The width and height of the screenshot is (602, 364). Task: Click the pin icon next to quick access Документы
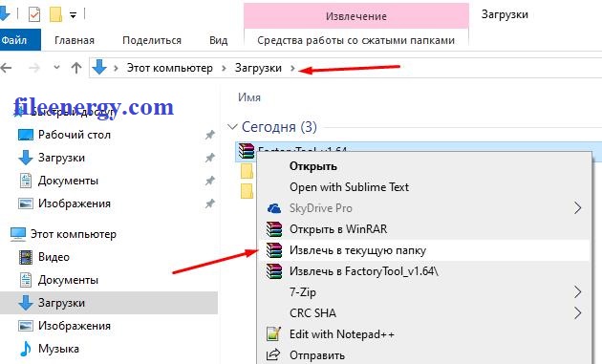pos(209,181)
